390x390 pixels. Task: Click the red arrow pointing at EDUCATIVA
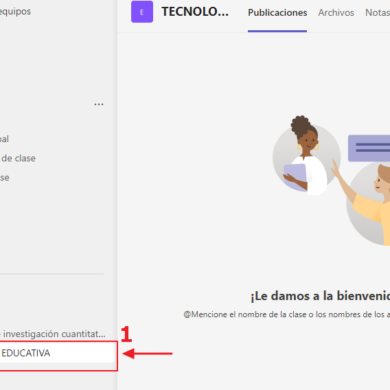(x=148, y=353)
